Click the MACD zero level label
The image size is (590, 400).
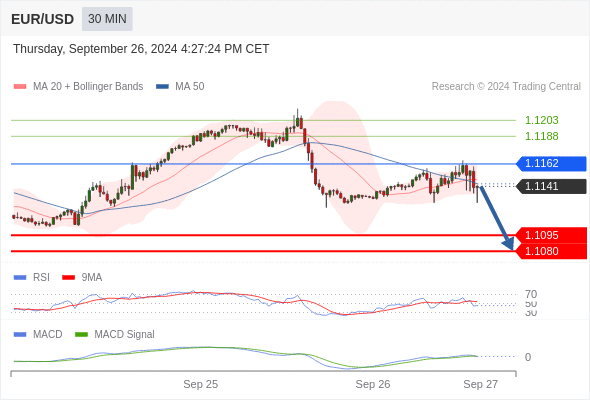click(528, 357)
